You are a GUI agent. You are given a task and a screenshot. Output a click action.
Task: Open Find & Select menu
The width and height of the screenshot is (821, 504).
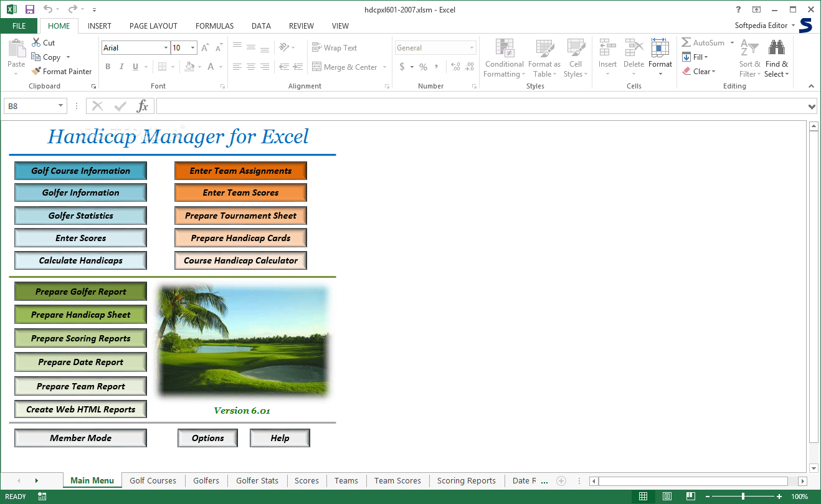click(x=777, y=58)
